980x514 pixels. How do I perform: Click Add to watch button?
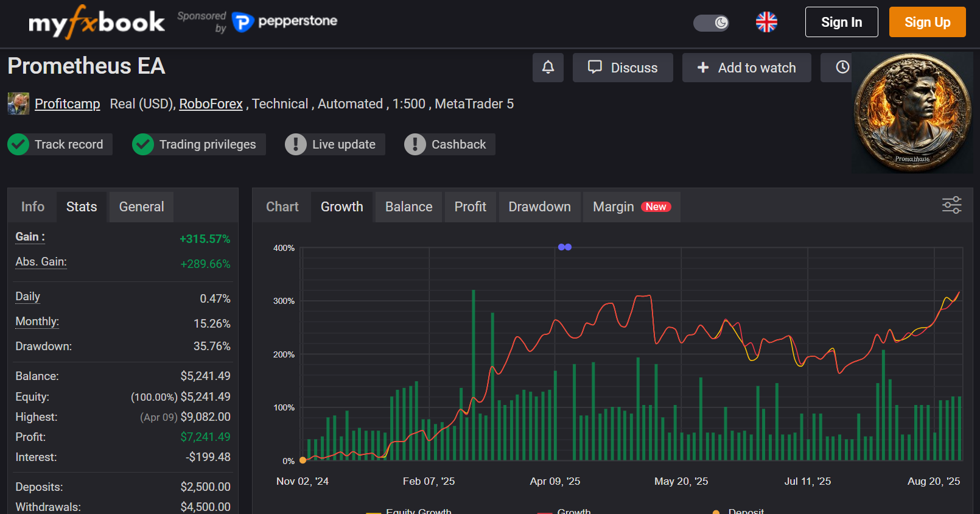[746, 68]
